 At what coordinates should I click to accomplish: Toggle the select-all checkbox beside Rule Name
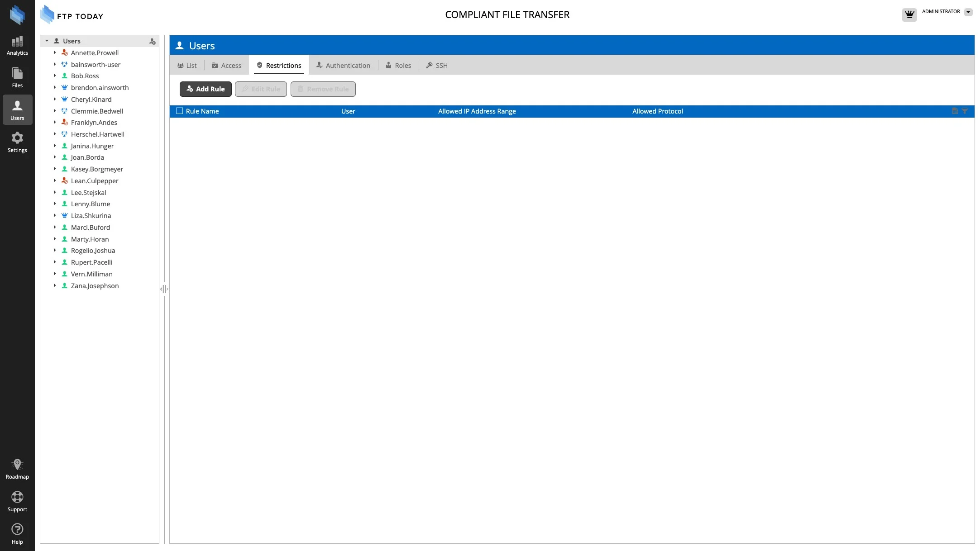pyautogui.click(x=180, y=111)
